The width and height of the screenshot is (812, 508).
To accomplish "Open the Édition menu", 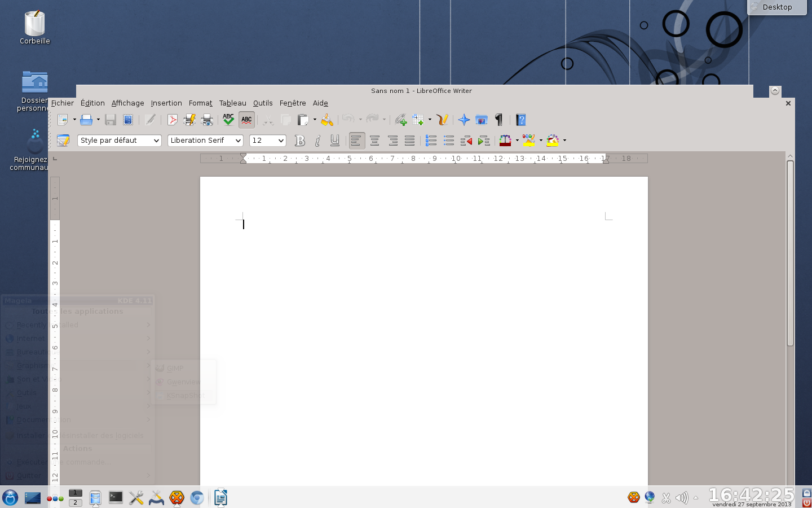I will 92,103.
